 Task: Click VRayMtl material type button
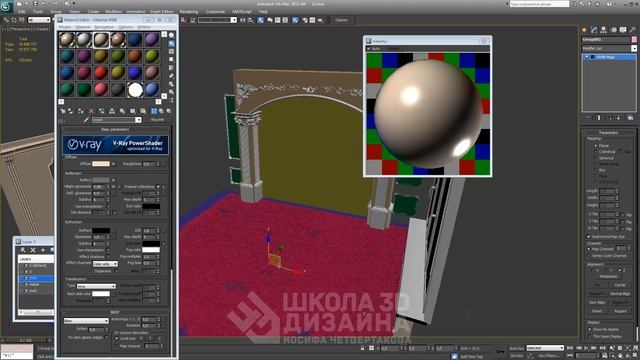(157, 120)
